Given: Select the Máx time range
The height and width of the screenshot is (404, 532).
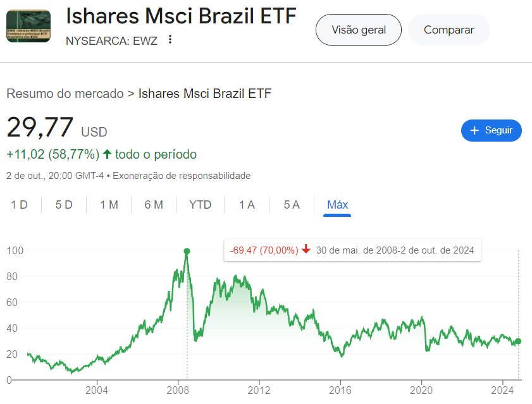Looking at the screenshot, I should tap(337, 205).
